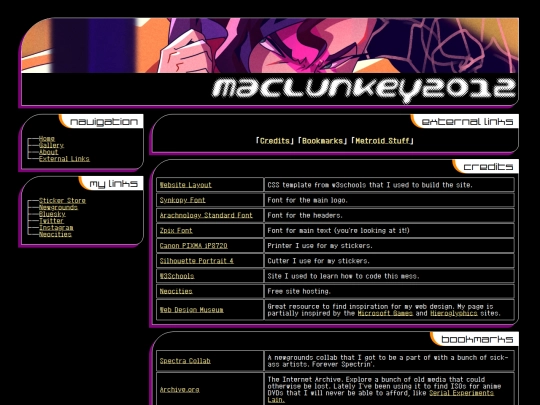
Task: Click the anime banner artwork
Action: pos(270,45)
